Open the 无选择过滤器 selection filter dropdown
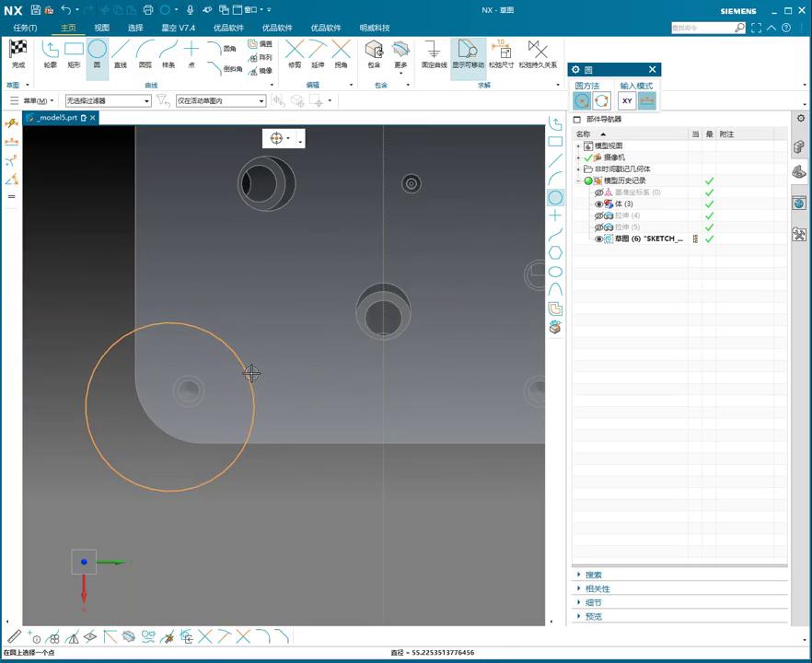The width and height of the screenshot is (812, 663). pos(108,100)
